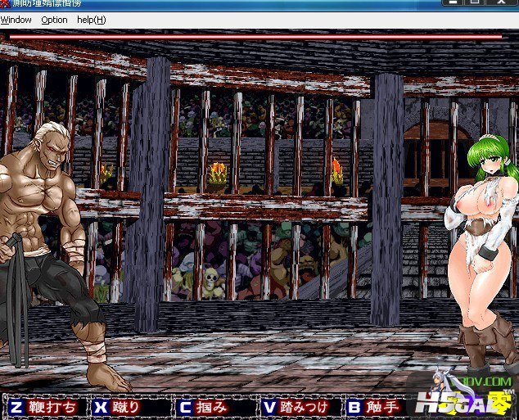Maximize the game window
Screen dimensions: 519x420
point(474,2)
